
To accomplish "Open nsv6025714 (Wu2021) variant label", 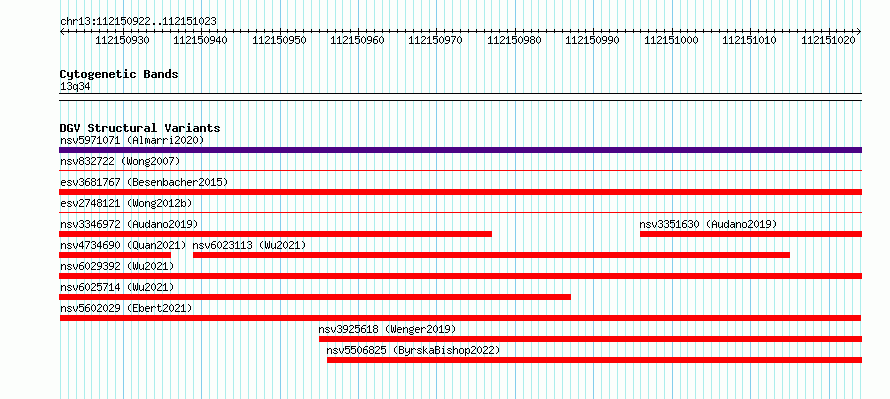I will 117,287.
